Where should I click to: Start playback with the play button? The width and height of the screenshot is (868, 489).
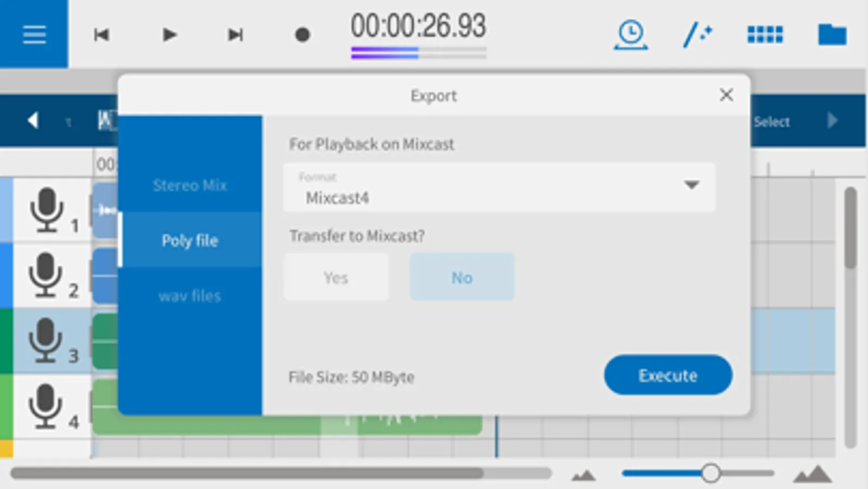point(169,35)
